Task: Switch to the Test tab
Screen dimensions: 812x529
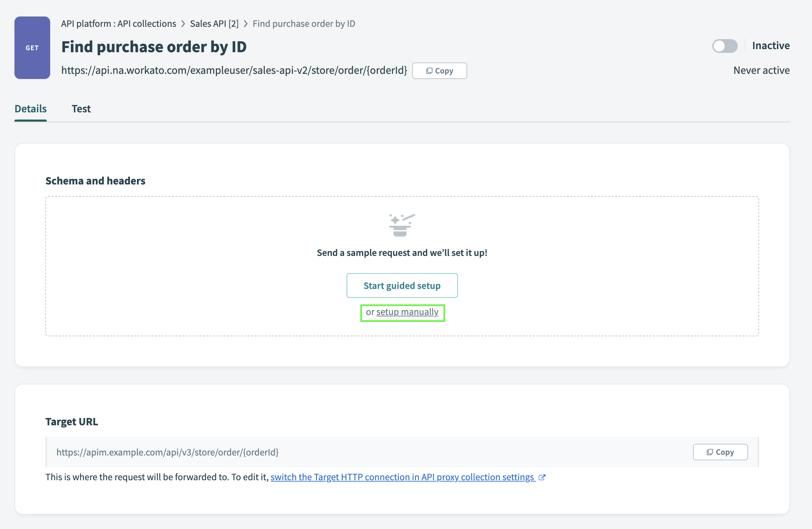Action: pos(81,109)
